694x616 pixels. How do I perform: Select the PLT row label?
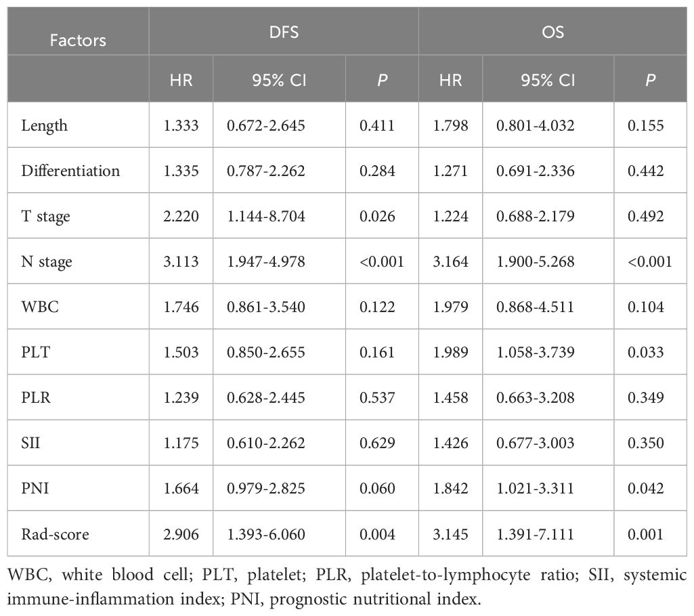coord(35,352)
